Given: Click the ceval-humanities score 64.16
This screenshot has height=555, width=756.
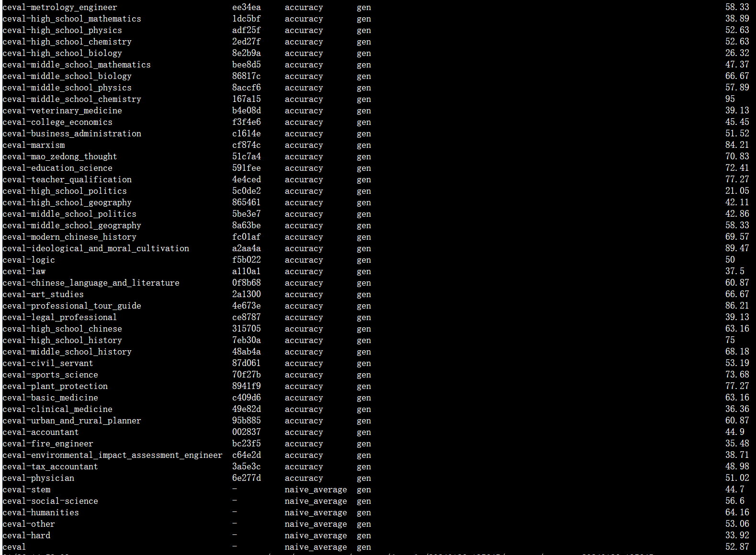Looking at the screenshot, I should point(737,512).
